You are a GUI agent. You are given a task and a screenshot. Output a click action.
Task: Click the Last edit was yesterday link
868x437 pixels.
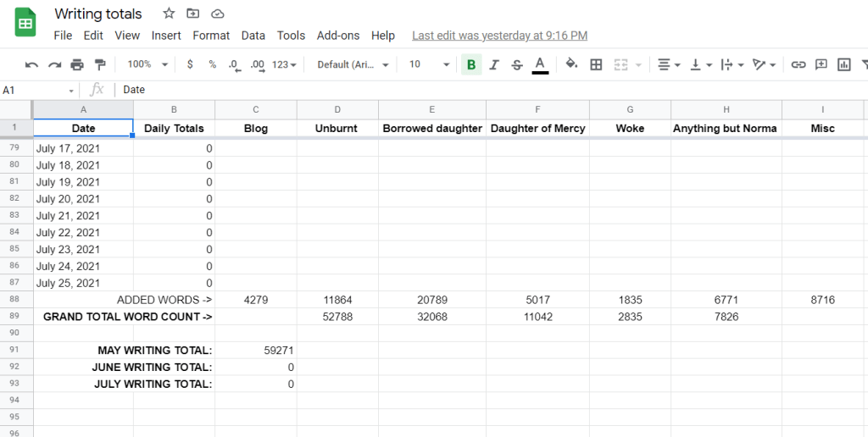pos(499,36)
